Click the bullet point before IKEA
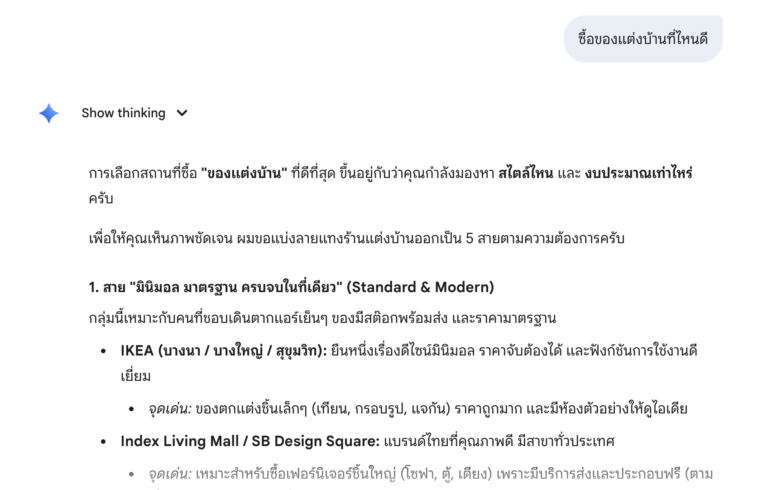This screenshot has height=490, width=768. pyautogui.click(x=106, y=351)
